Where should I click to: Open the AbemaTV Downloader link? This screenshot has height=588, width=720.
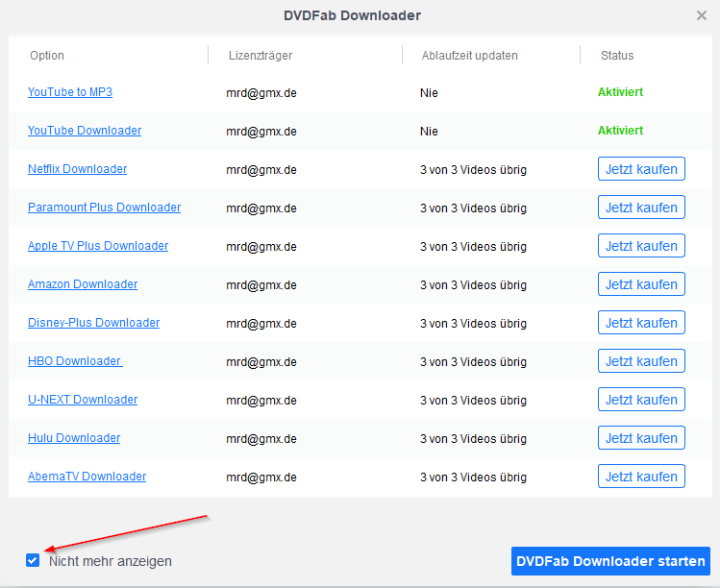coord(87,477)
